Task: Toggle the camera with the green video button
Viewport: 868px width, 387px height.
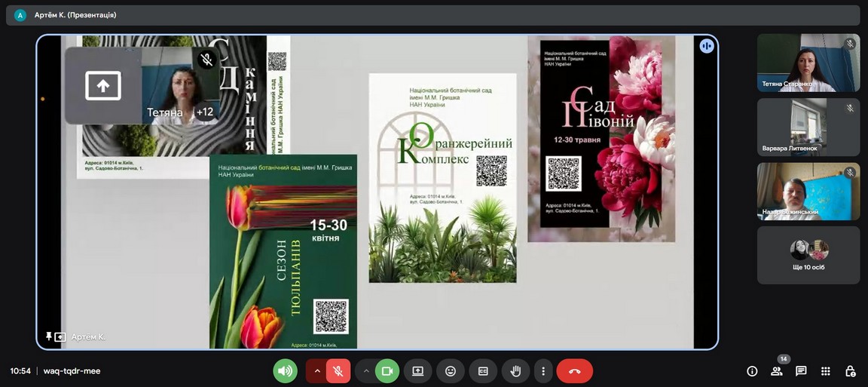Action: pyautogui.click(x=387, y=371)
